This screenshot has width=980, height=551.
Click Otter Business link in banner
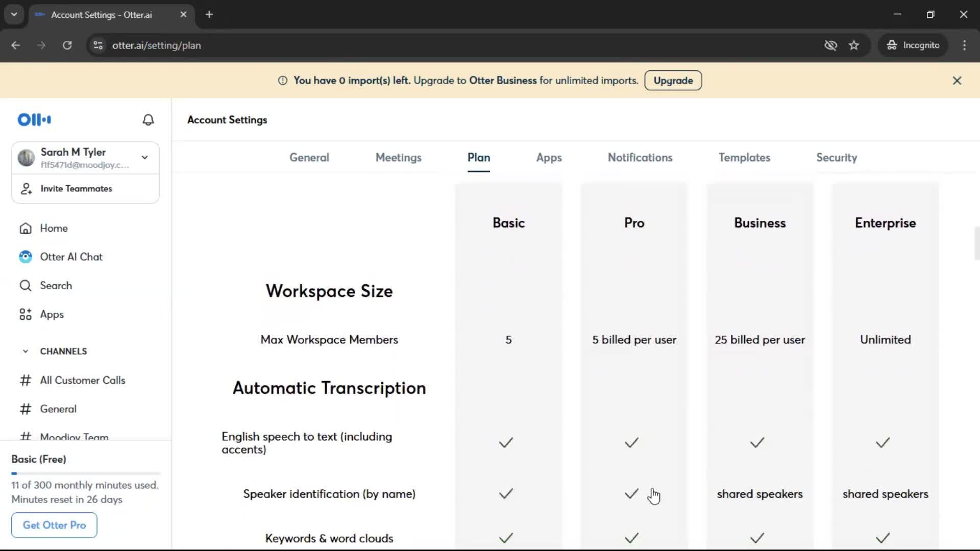pyautogui.click(x=503, y=81)
